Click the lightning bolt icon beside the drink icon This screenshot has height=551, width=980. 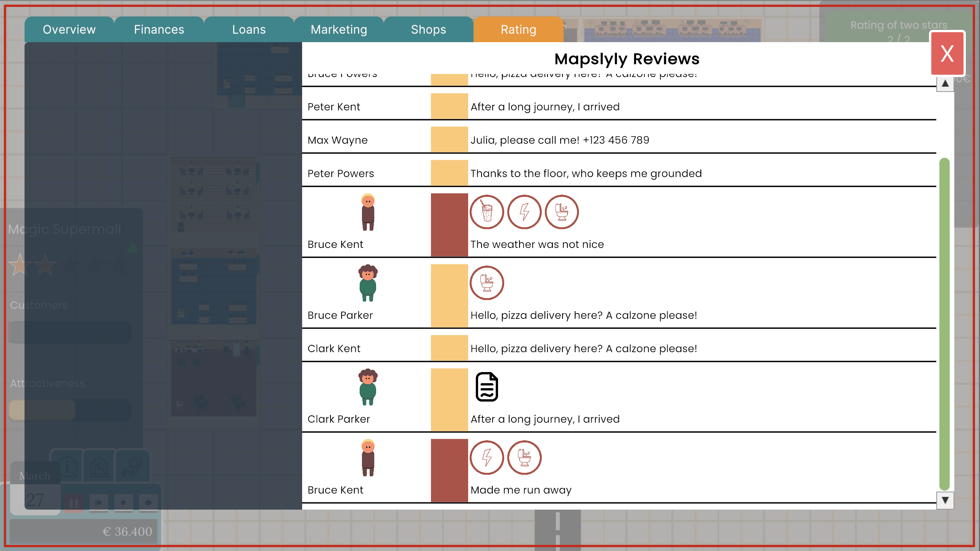524,212
